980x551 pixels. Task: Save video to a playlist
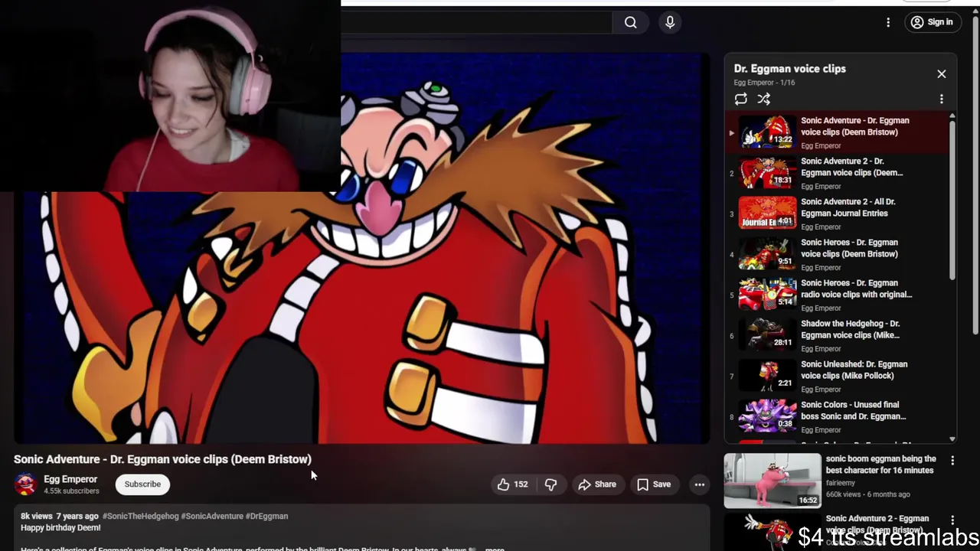click(654, 484)
